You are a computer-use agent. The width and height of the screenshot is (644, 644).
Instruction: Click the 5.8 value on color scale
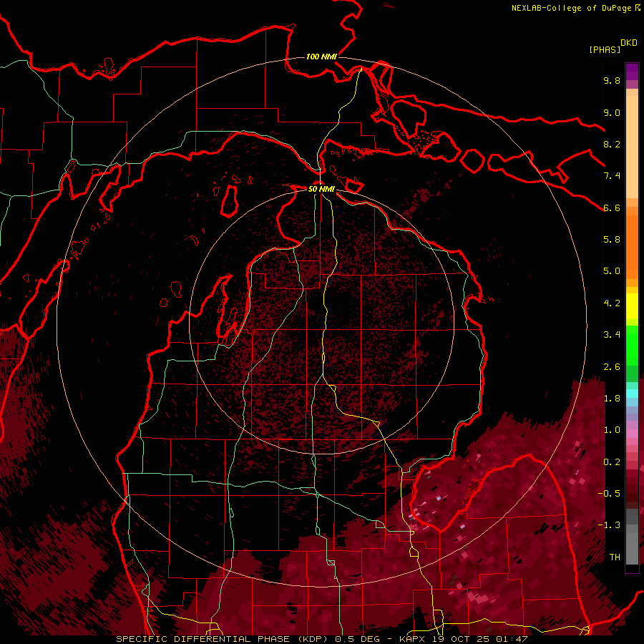pos(612,240)
